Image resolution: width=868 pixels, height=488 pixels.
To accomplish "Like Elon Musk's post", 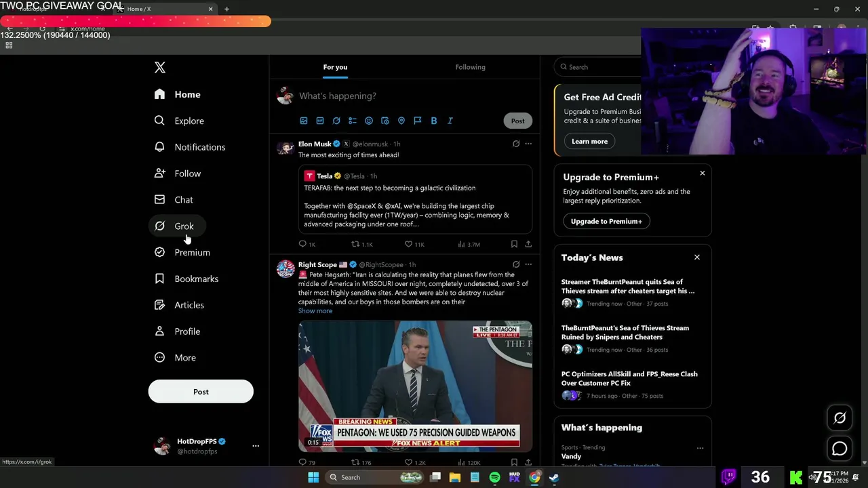I will [x=414, y=244].
